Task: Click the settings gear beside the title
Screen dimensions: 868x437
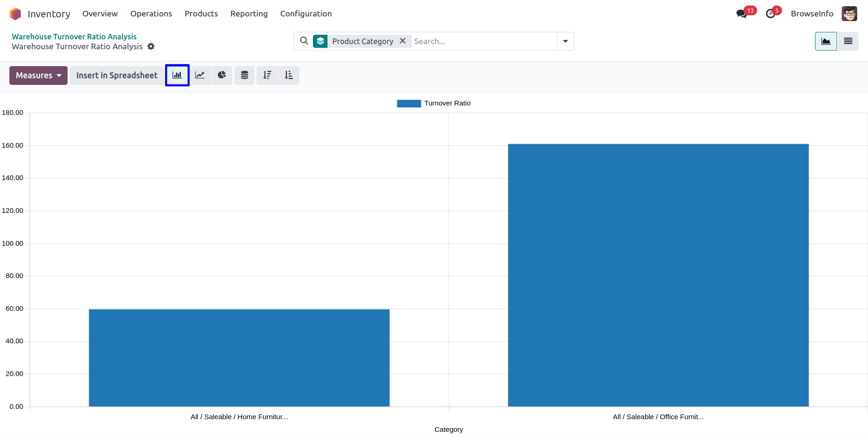Action: pos(151,46)
